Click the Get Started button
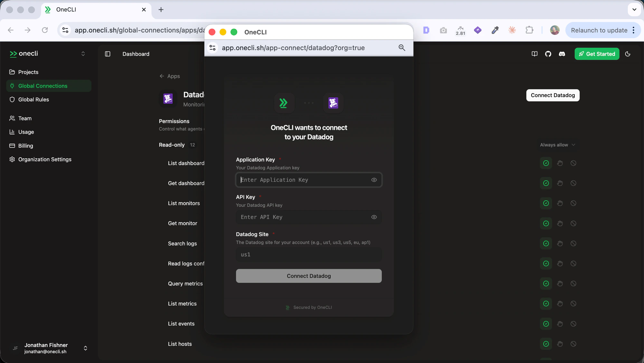644x363 pixels. (597, 54)
